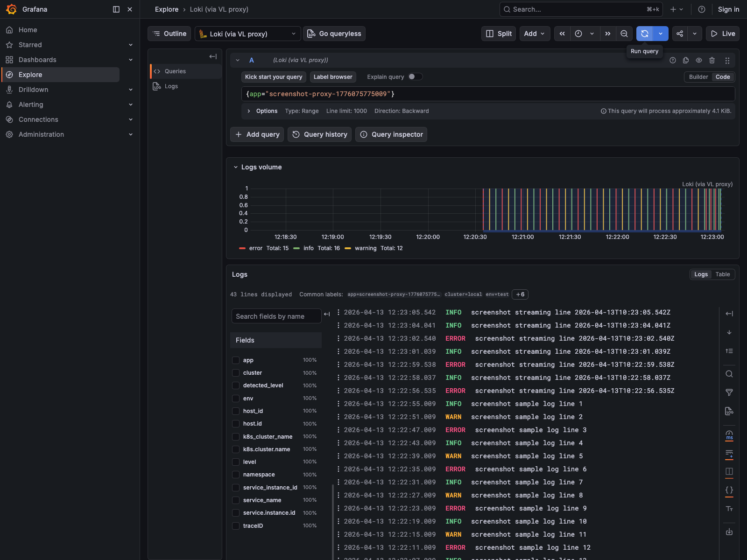Toggle log sort order icon

tap(729, 351)
